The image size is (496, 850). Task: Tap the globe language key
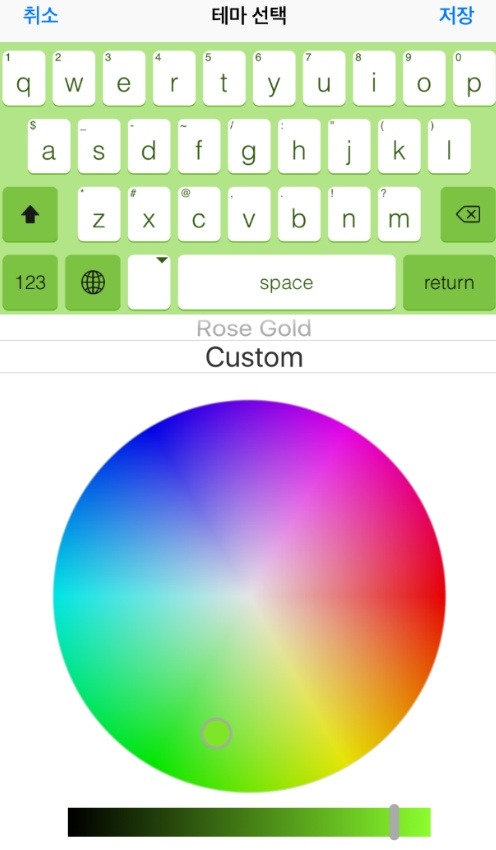pyautogui.click(x=93, y=282)
